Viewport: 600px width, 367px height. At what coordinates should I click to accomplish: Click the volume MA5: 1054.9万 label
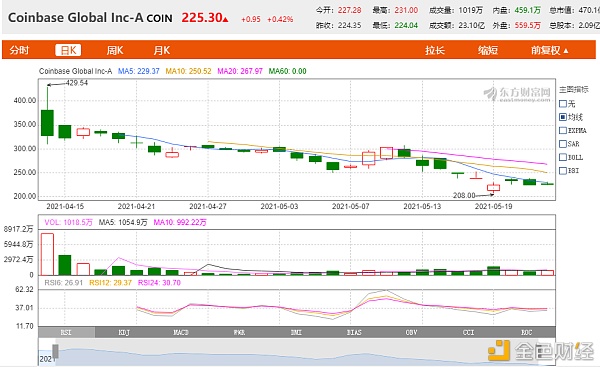click(x=123, y=222)
